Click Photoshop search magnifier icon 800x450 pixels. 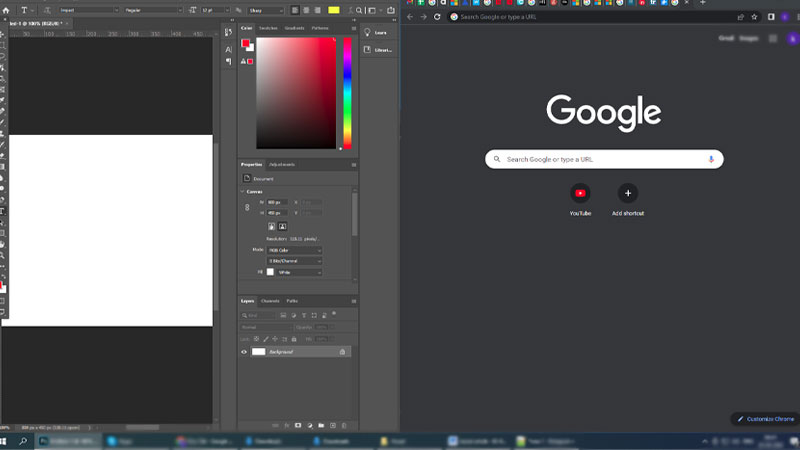click(x=359, y=10)
